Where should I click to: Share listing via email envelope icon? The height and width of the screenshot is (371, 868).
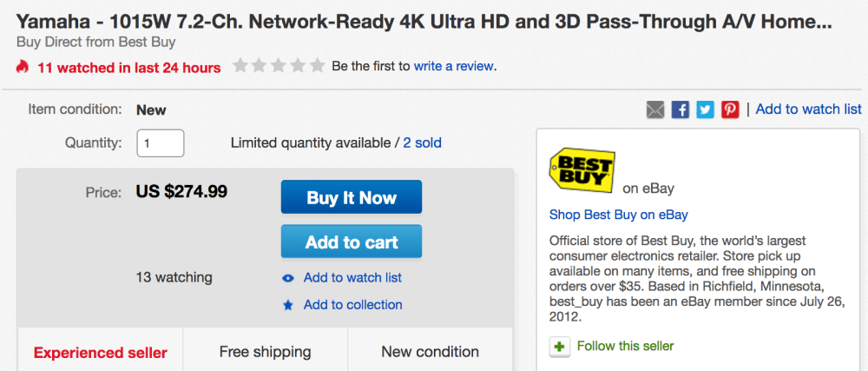(655, 109)
